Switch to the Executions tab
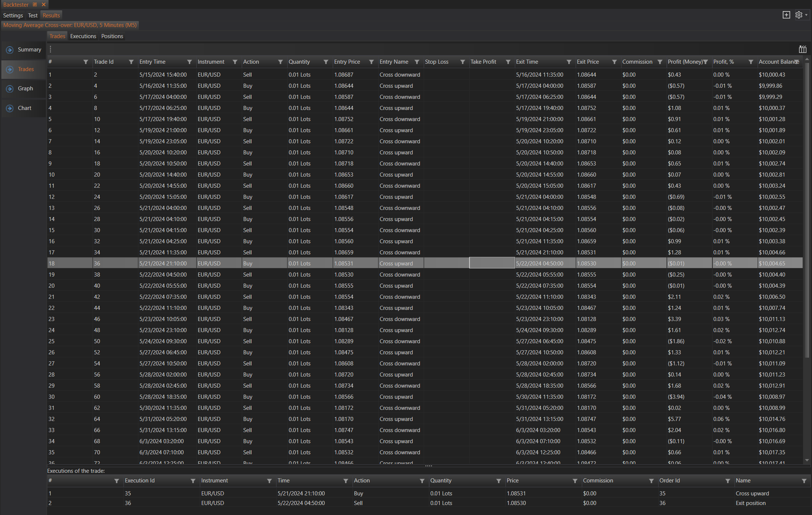Screen dimensions: 812x515 click(83, 36)
